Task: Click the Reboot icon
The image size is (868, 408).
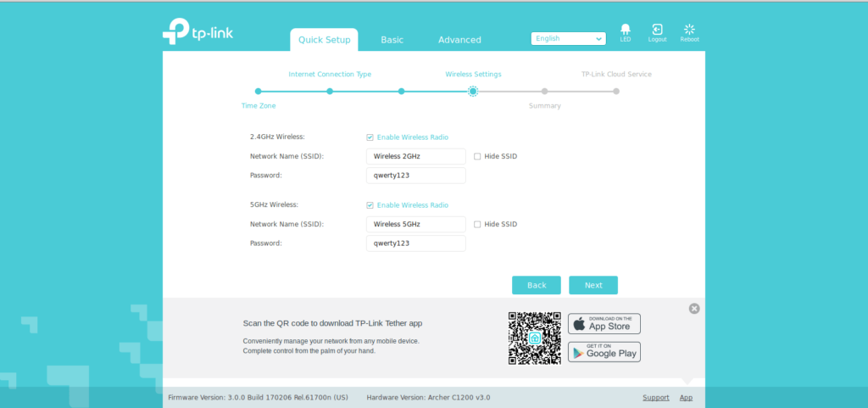Action: [689, 30]
